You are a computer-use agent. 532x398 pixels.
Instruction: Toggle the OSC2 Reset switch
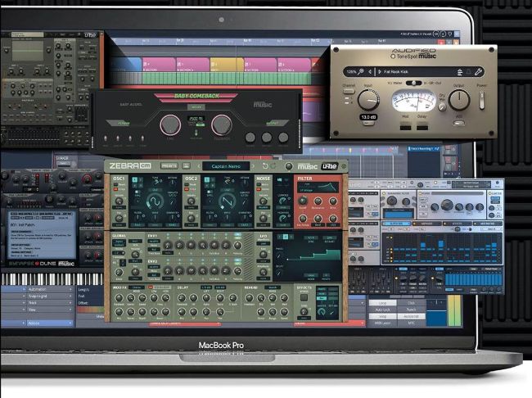(187, 185)
